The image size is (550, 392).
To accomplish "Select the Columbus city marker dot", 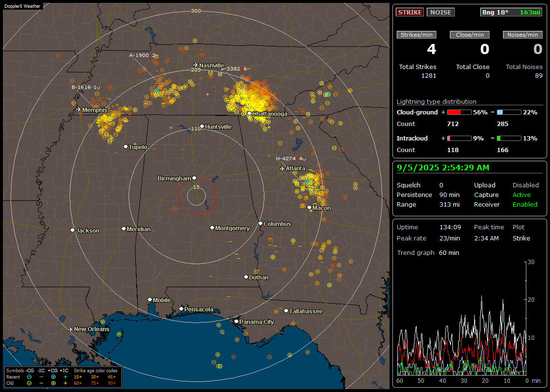I will pyautogui.click(x=261, y=223).
